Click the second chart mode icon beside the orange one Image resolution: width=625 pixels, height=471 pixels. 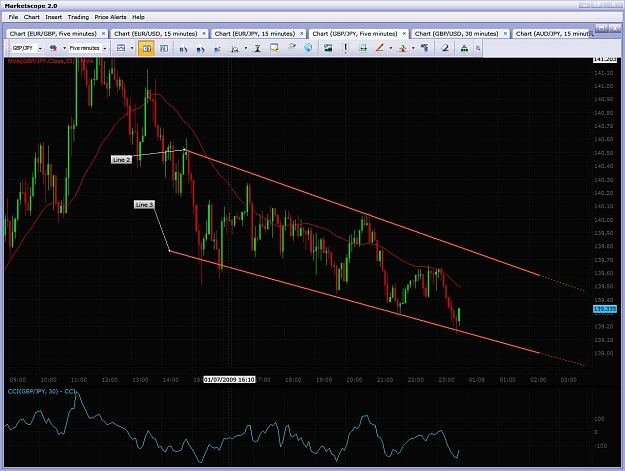[x=164, y=48]
